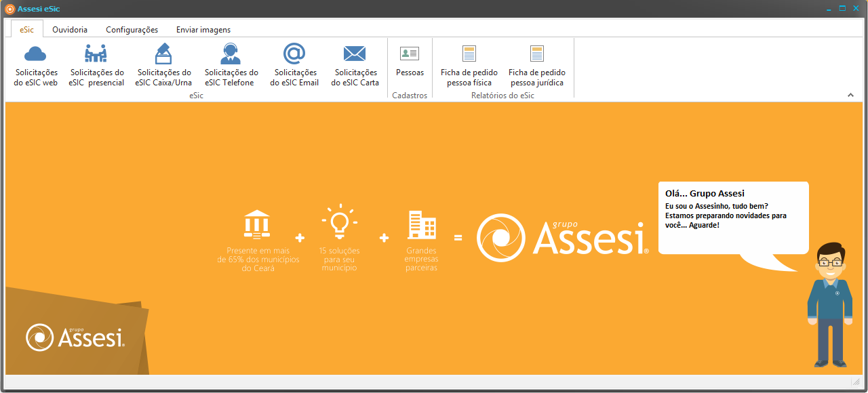This screenshot has height=393, width=868.
Task: Maximize the Assesi eSic window
Action: point(842,9)
